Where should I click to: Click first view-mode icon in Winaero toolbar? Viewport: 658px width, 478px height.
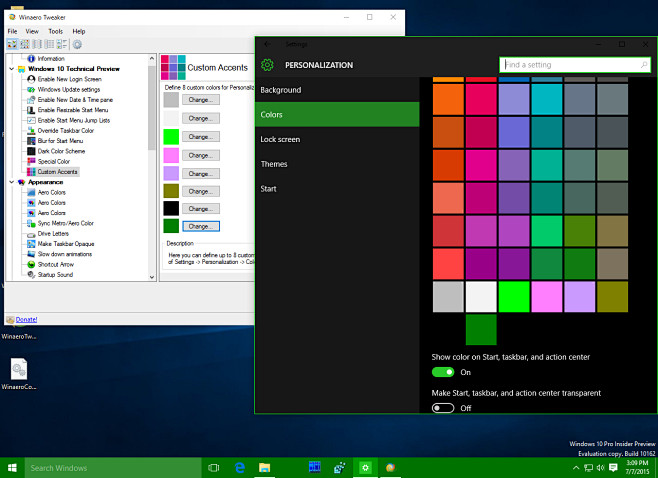[x=12, y=44]
